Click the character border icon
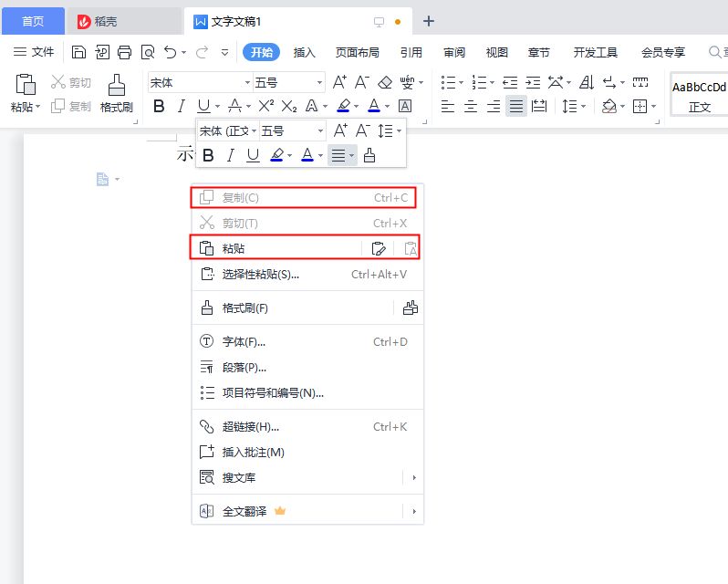The image size is (728, 584). [405, 107]
